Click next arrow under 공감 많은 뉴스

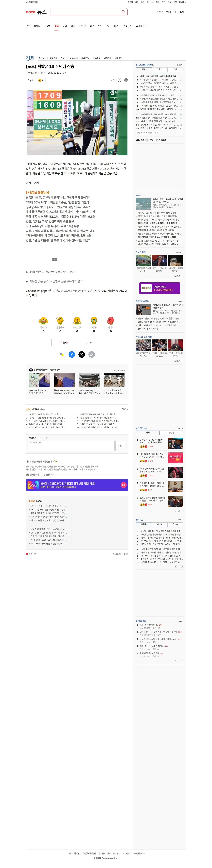[182, 511]
